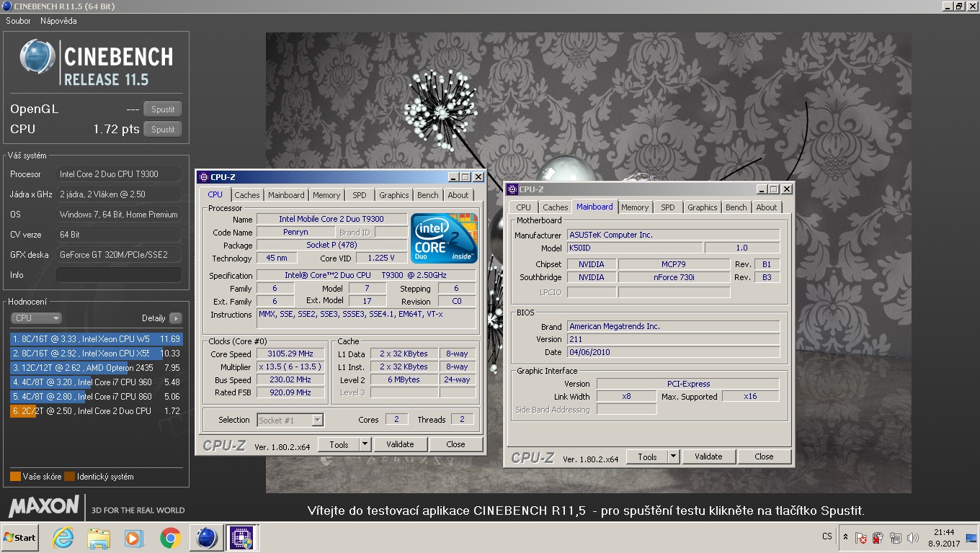Viewport: 980px width, 553px height.
Task: Open Tools dropdown arrow in CPU window
Action: coord(365,445)
